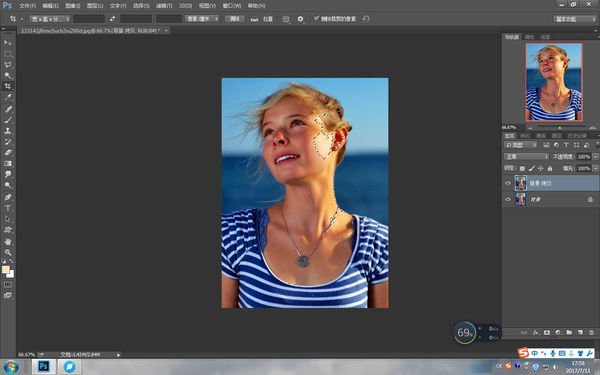Click the trash icon to delete layer
The image size is (600, 375).
tap(591, 333)
